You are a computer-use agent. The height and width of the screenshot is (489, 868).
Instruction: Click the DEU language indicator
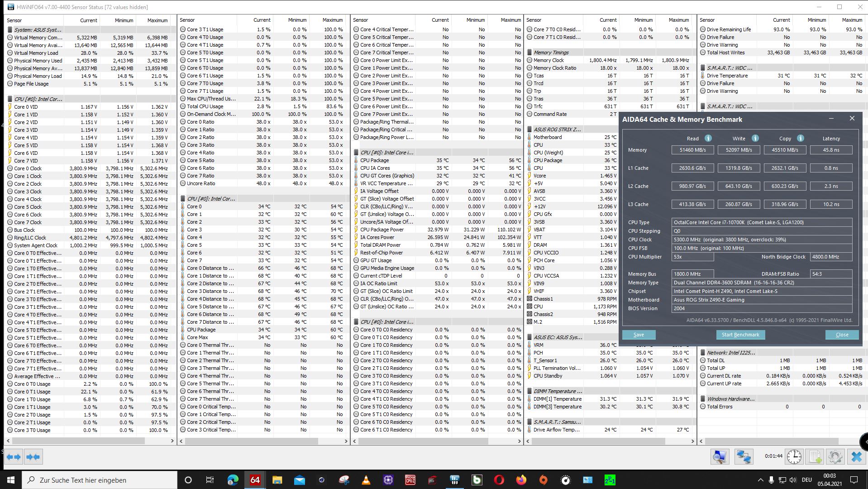coord(806,480)
